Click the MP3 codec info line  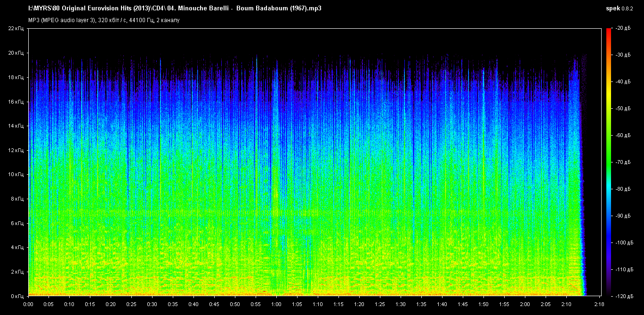pyautogui.click(x=104, y=20)
